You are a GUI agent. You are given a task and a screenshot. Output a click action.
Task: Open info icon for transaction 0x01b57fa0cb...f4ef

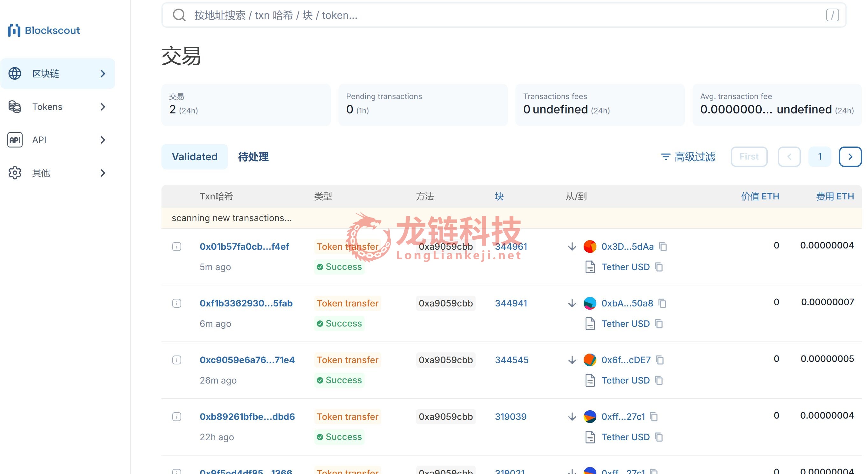click(x=177, y=247)
